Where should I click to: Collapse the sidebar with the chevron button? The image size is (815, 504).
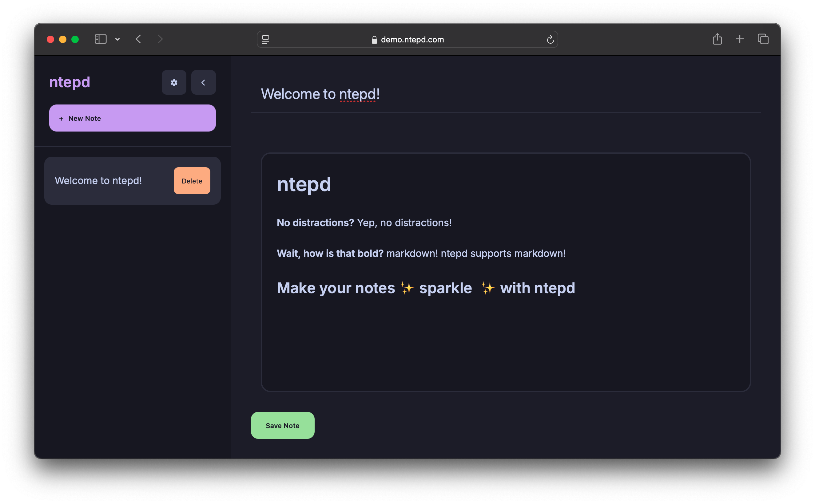click(203, 82)
